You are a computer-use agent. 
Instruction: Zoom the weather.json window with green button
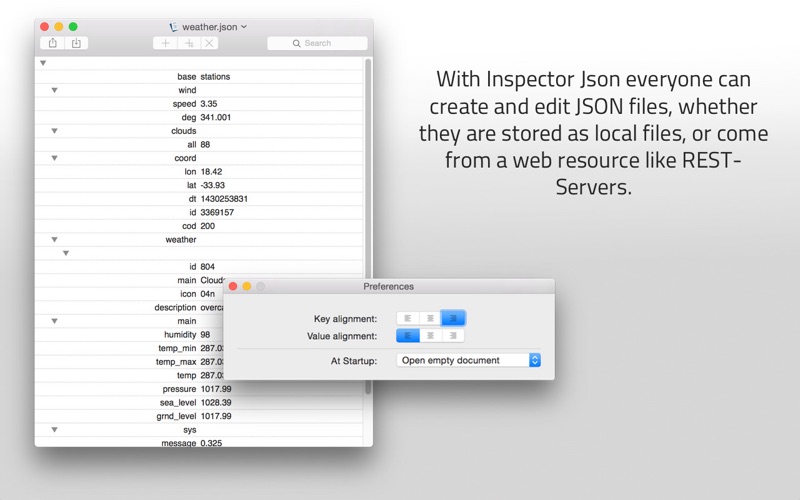click(73, 27)
